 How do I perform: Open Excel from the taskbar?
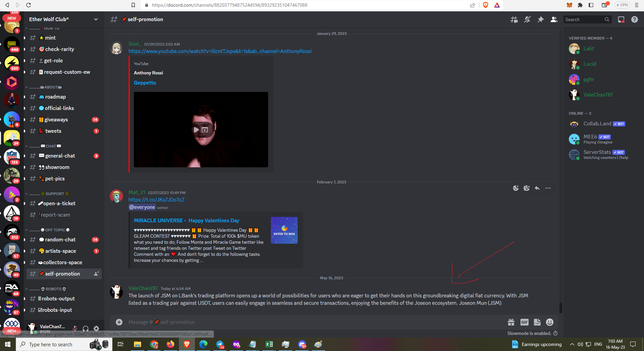click(x=269, y=344)
